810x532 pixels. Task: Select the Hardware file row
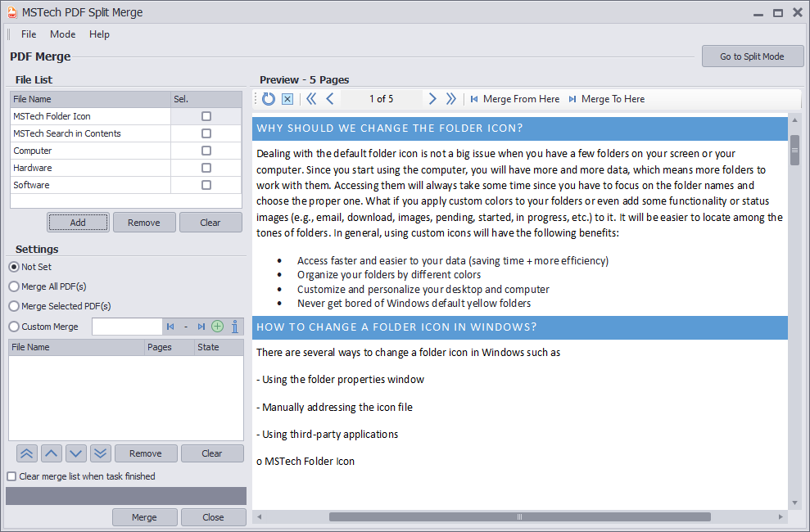125,168
